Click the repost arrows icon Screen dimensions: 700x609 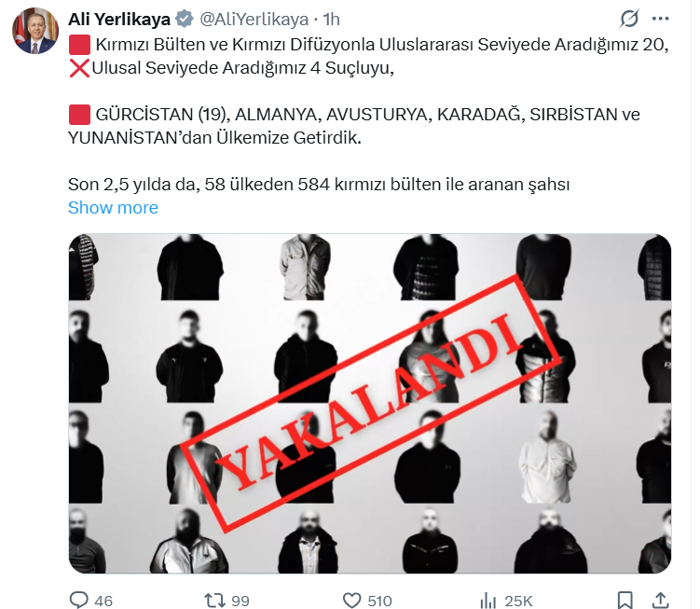pos(214,600)
